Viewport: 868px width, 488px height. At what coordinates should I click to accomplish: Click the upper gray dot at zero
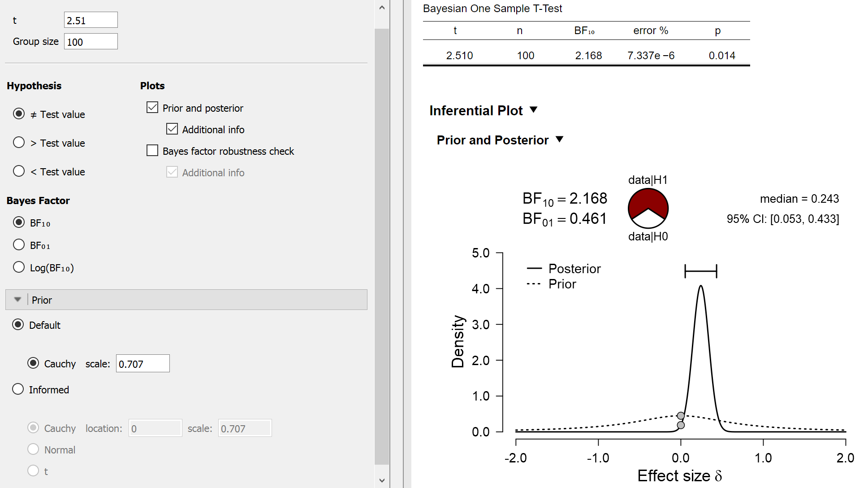681,416
